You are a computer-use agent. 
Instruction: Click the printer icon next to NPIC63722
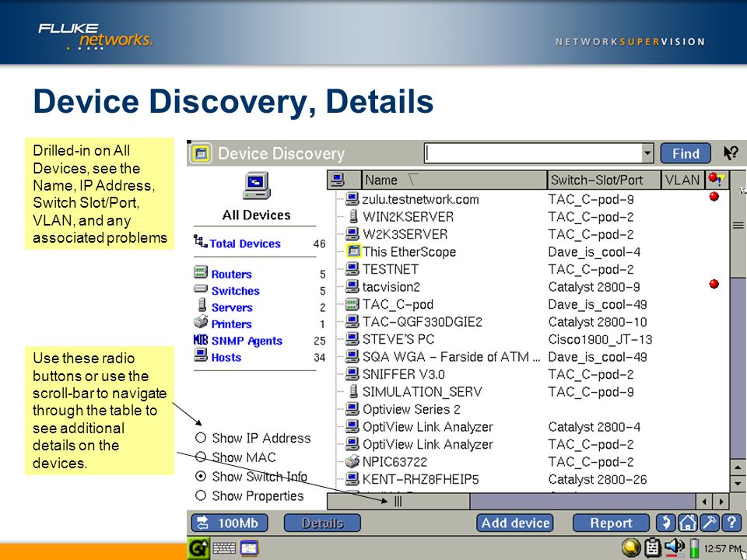coord(352,461)
